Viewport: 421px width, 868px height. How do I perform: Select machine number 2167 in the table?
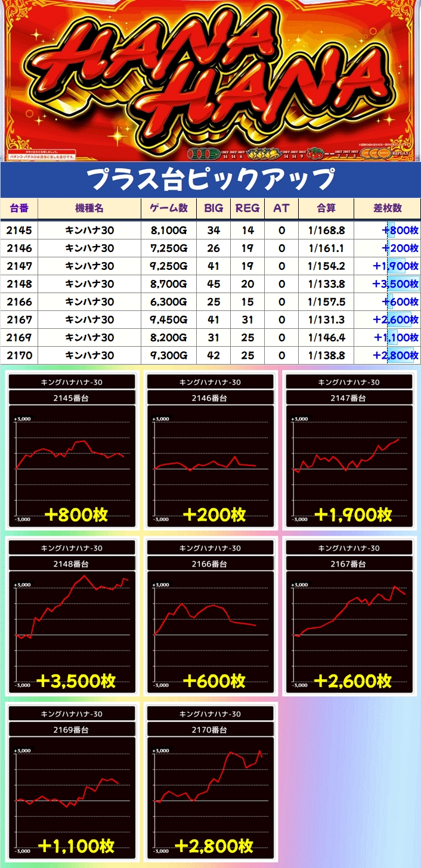point(18,320)
